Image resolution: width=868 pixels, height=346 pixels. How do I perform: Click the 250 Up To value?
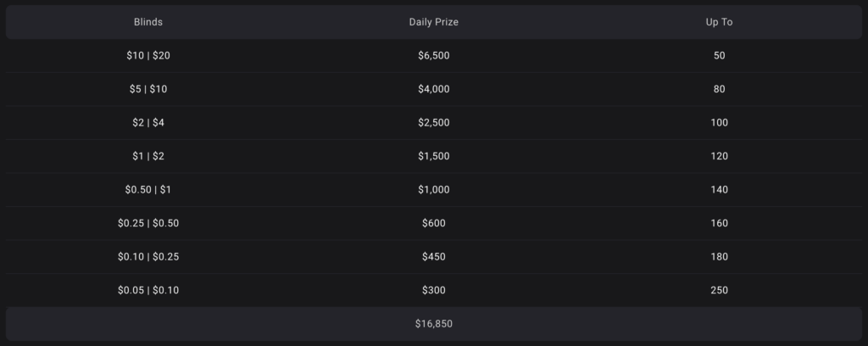point(719,290)
